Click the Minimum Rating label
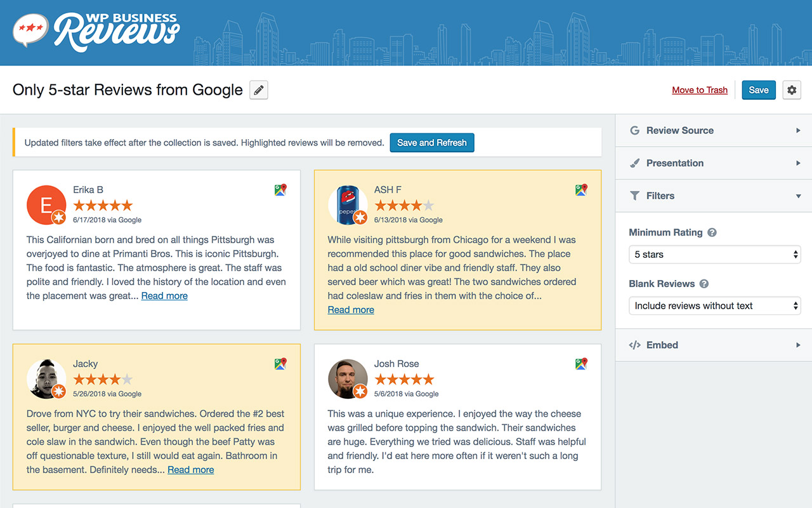Image resolution: width=812 pixels, height=508 pixels. [x=665, y=232]
